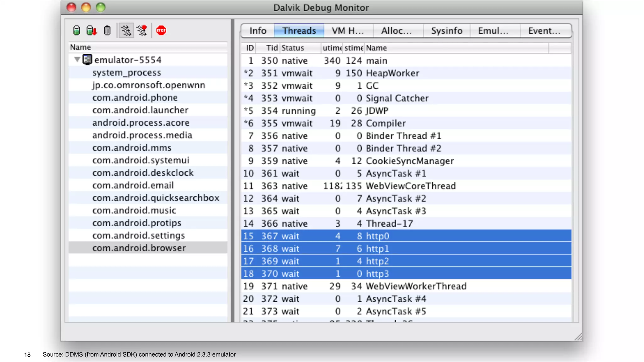644x362 pixels.
Task: Open the VM Heap tab
Action: pyautogui.click(x=348, y=31)
